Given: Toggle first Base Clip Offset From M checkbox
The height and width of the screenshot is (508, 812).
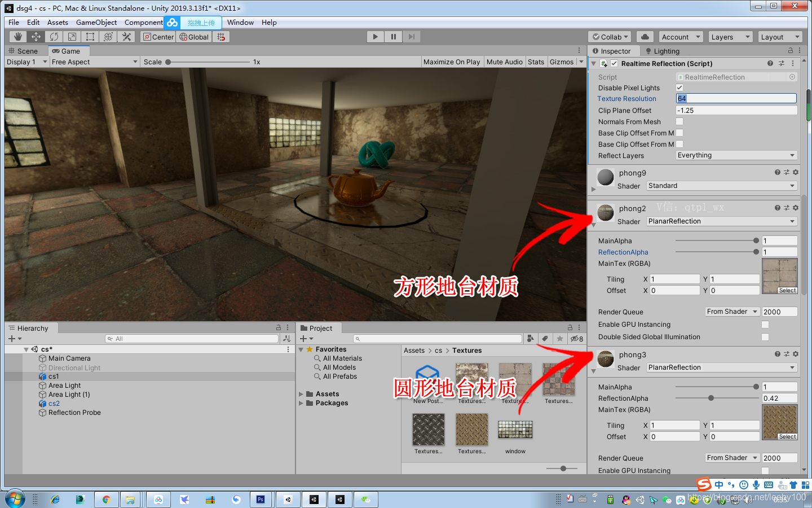Looking at the screenshot, I should 679,133.
